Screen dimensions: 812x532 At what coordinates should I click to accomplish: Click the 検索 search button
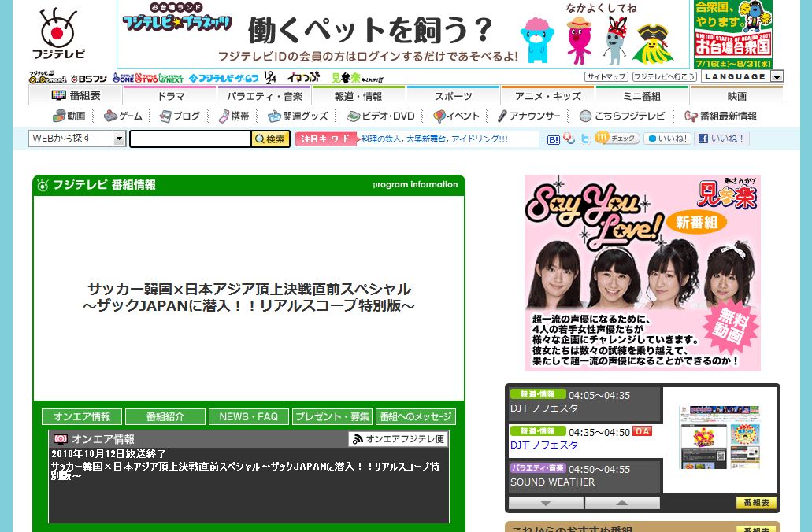(270, 139)
